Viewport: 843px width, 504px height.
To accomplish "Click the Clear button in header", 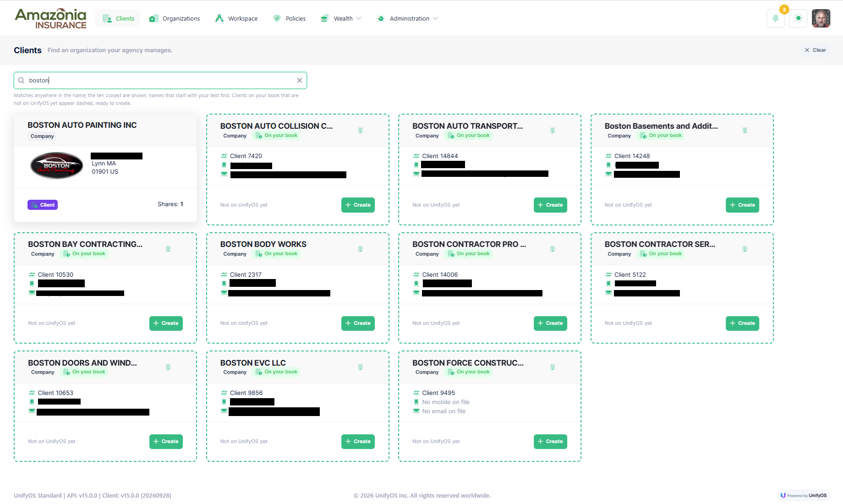I will coord(815,50).
